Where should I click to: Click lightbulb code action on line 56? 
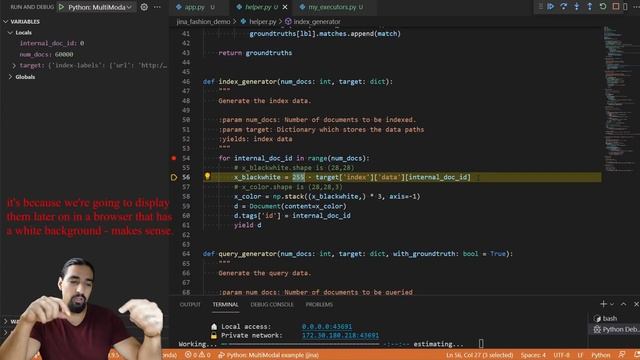(x=207, y=176)
